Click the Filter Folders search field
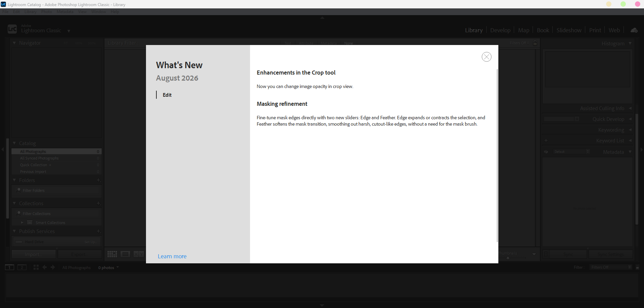Image resolution: width=644 pixels, height=308 pixels. point(56,190)
